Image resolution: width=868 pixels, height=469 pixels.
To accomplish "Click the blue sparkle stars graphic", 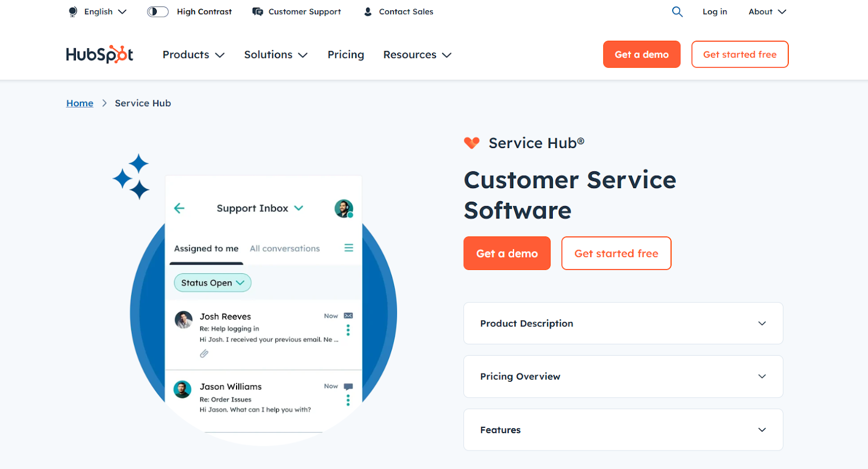I will click(x=131, y=177).
